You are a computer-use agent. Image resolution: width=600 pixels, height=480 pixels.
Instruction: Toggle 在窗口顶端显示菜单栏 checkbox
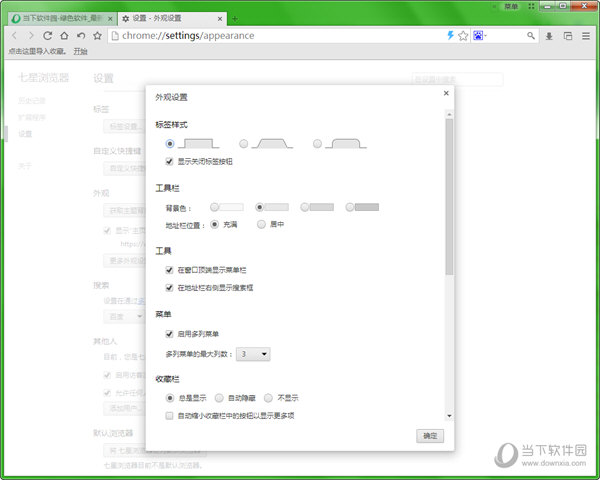tap(169, 270)
